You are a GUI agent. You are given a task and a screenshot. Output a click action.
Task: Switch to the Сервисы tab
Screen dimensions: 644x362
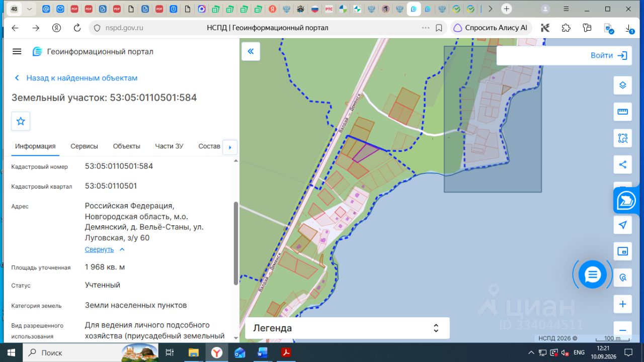point(84,146)
